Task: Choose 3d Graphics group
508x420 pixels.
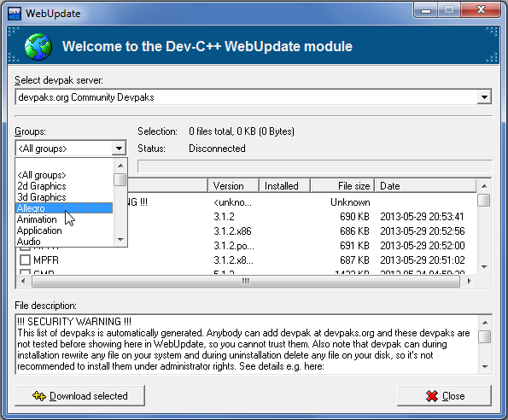Action: 64,197
